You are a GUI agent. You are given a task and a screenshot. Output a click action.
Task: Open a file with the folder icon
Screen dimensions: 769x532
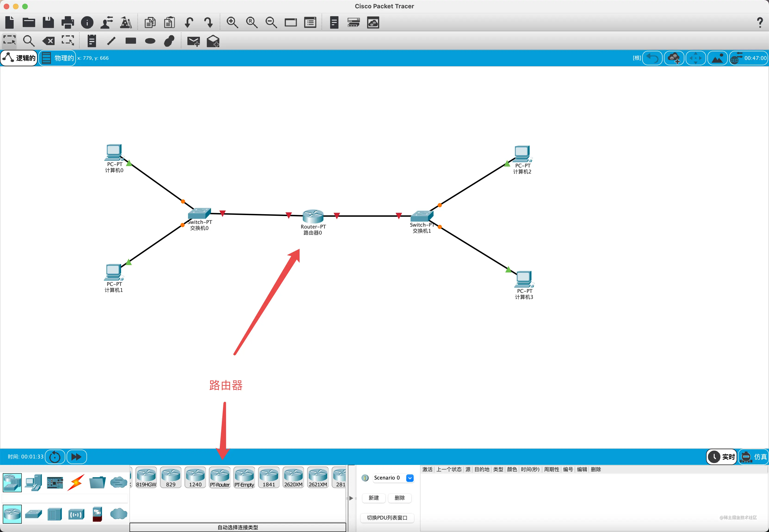[29, 22]
